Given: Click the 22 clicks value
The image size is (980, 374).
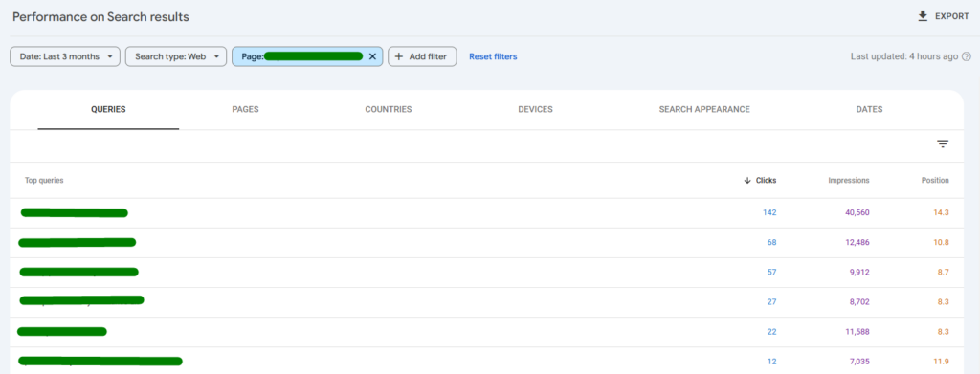Looking at the screenshot, I should click(x=772, y=332).
